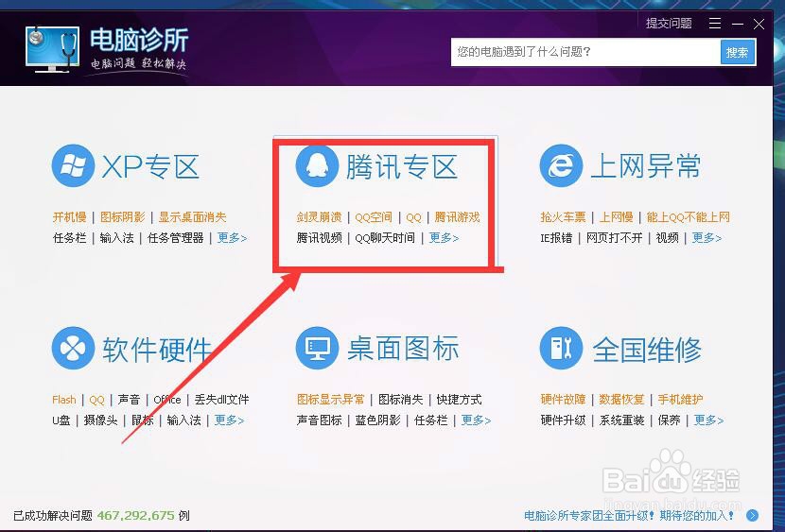
Task: Click the U盘 link
Action: [x=61, y=420]
